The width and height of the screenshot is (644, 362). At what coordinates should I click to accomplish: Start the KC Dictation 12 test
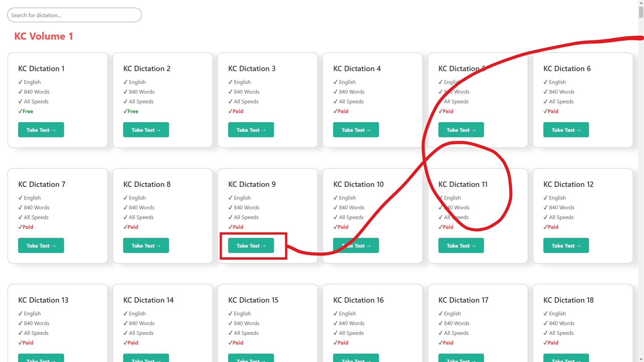pyautogui.click(x=566, y=245)
